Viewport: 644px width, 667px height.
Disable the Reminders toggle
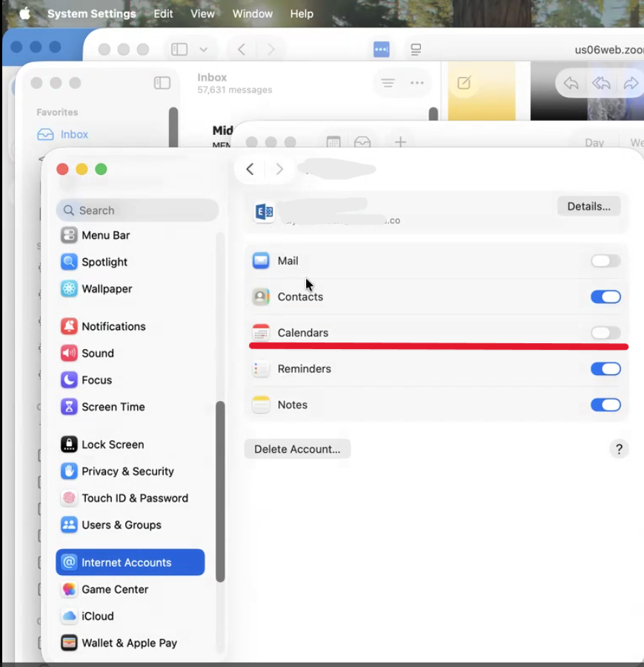(x=605, y=369)
